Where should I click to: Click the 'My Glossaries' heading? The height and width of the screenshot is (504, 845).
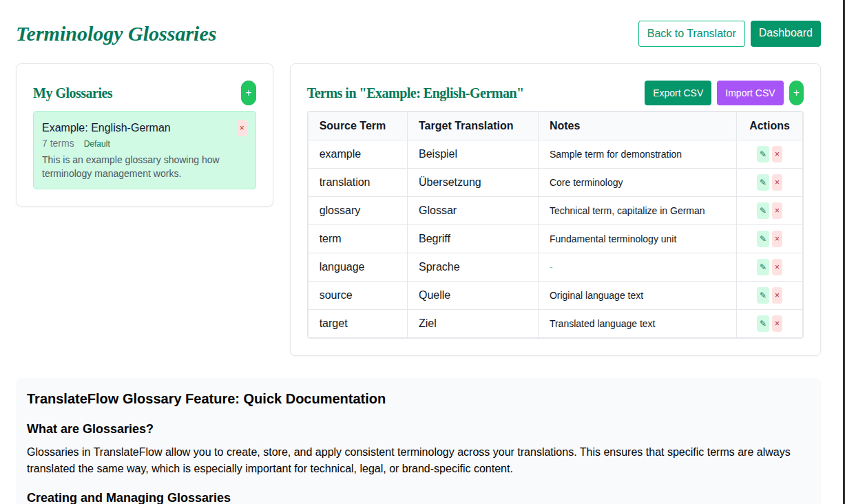[x=73, y=93]
